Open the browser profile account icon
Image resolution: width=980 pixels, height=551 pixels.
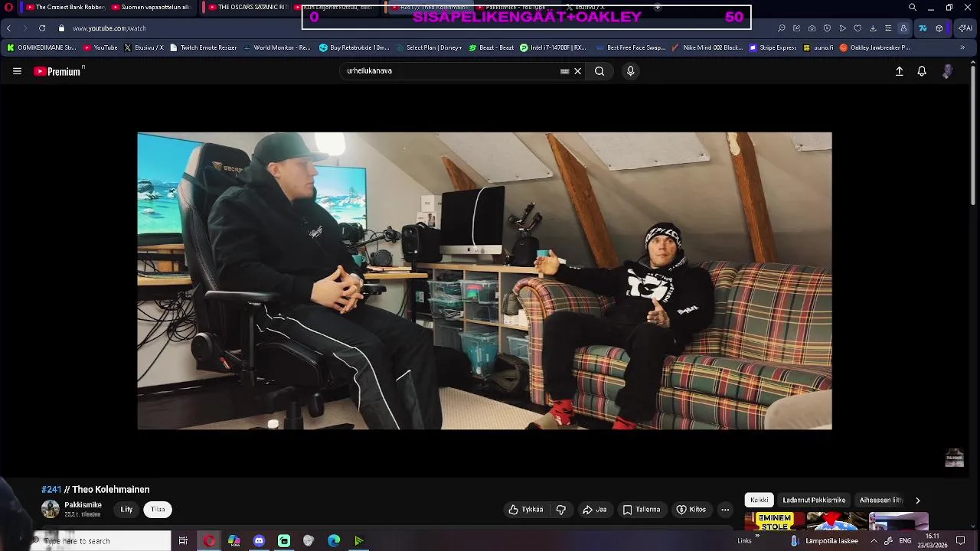point(903,28)
